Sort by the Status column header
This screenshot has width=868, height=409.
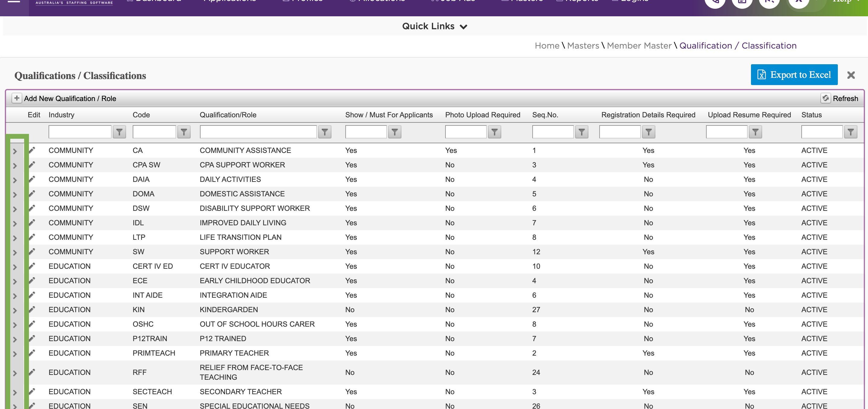811,115
